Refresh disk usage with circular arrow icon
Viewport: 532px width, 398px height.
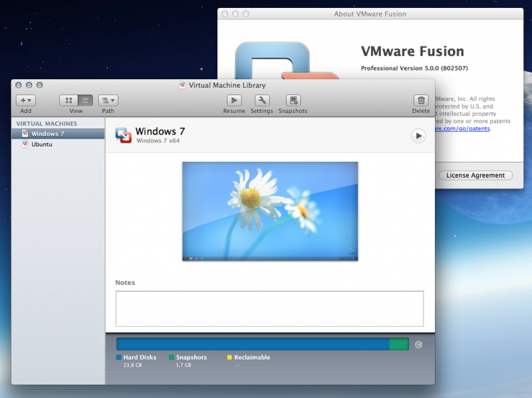tap(418, 345)
